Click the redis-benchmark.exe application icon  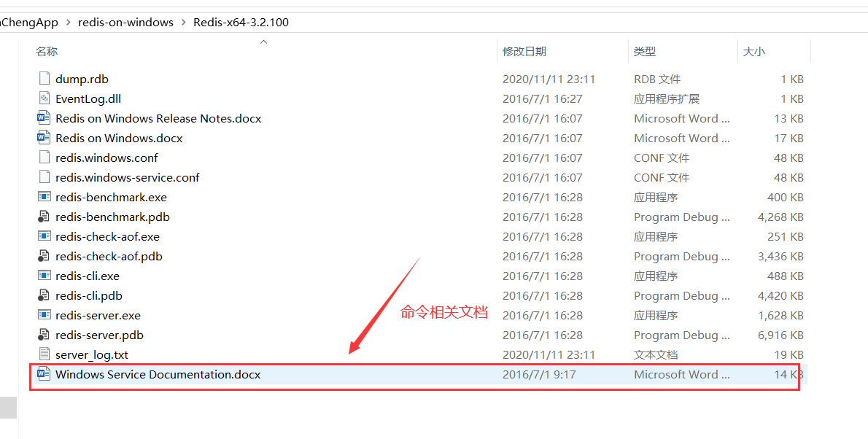pos(44,197)
